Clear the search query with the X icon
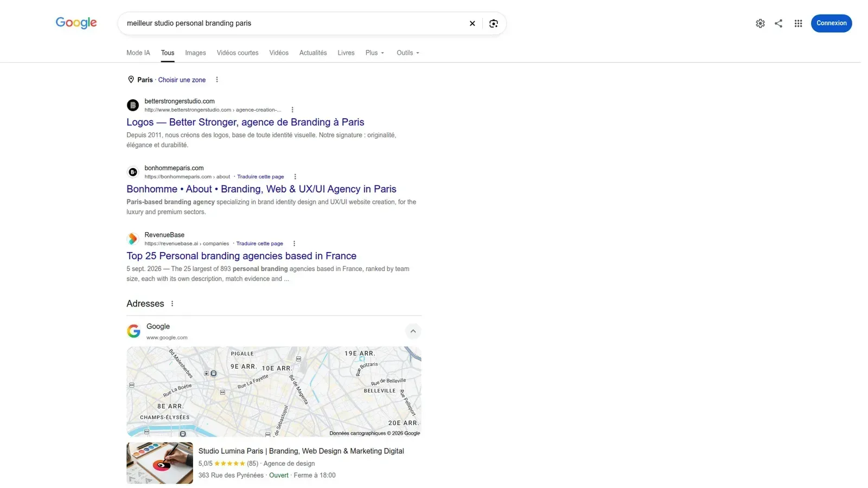 472,23
